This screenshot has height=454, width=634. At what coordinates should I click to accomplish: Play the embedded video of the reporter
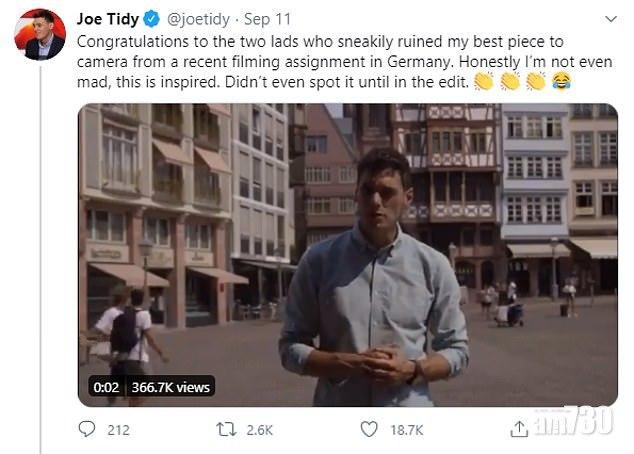348,254
